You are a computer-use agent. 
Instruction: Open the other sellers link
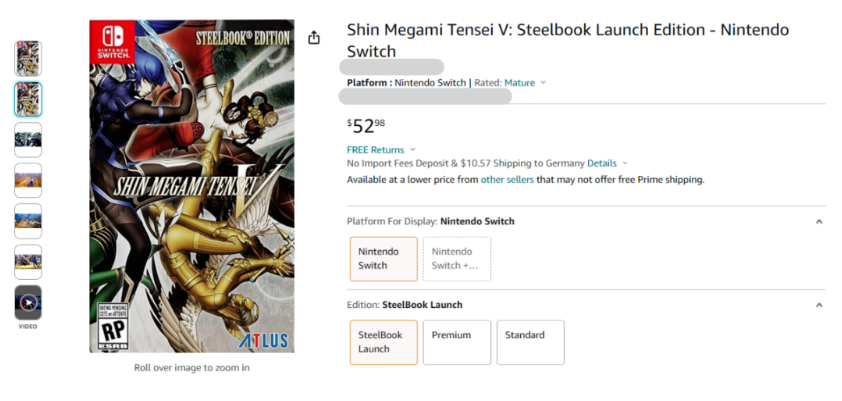click(505, 180)
